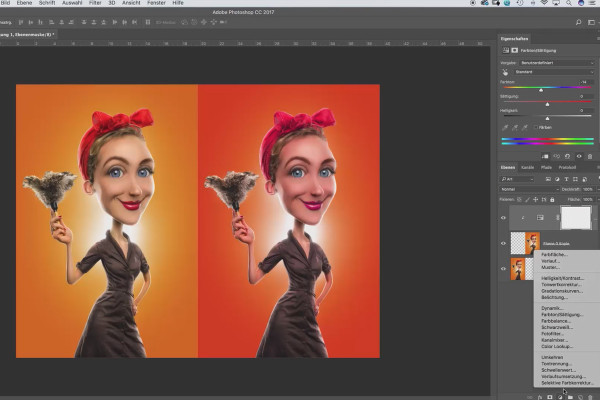The image size is (600, 400).
Task: Hide the bottom layer with eye icon
Action: (x=503, y=269)
